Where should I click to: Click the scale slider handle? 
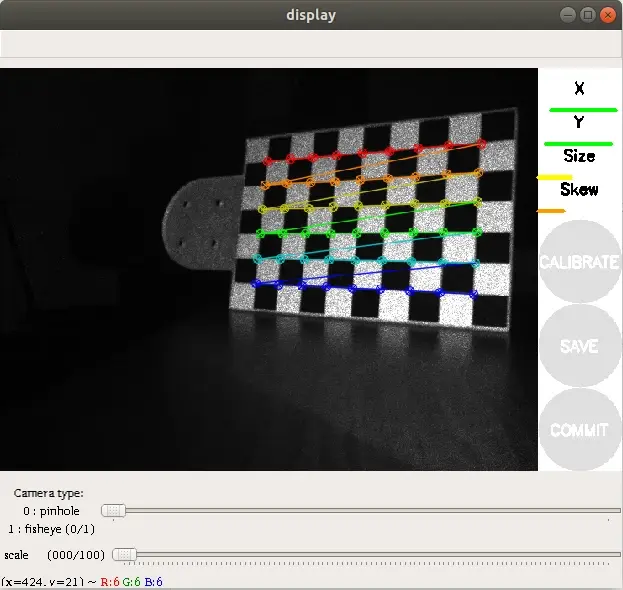(x=124, y=554)
